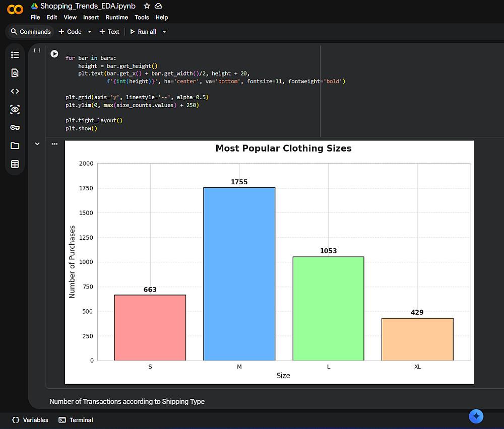Open the Tools menu

[x=142, y=17]
